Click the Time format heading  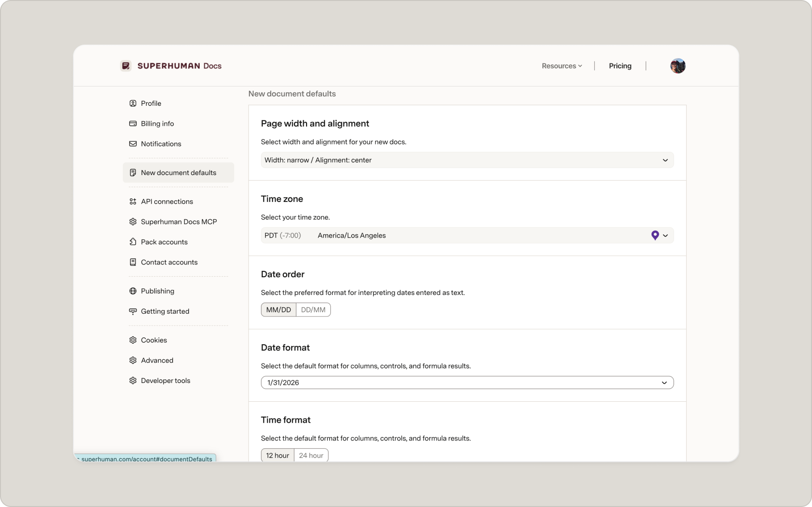pos(286,420)
